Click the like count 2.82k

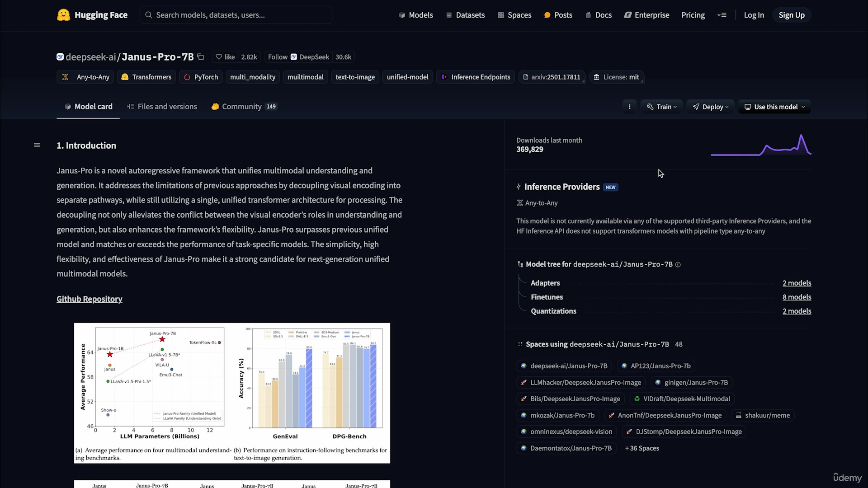click(x=249, y=57)
